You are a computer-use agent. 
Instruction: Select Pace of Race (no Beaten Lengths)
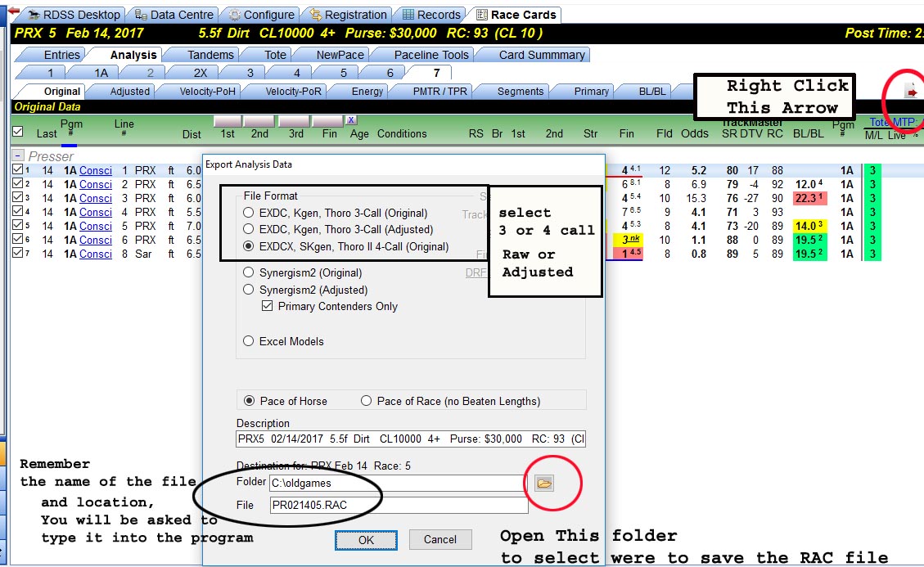point(367,401)
